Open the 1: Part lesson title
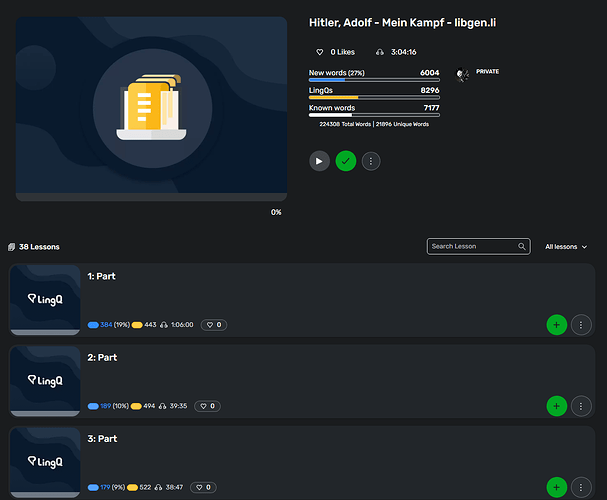 click(101, 276)
